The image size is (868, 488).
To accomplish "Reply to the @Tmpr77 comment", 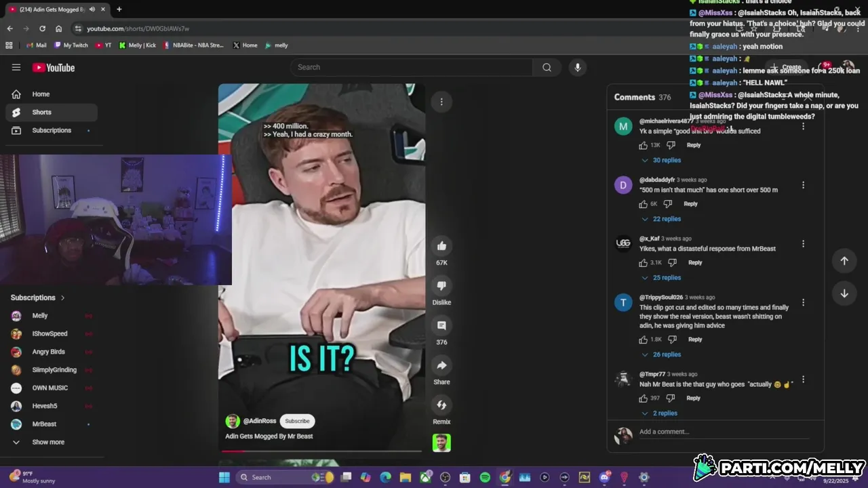I will click(693, 399).
